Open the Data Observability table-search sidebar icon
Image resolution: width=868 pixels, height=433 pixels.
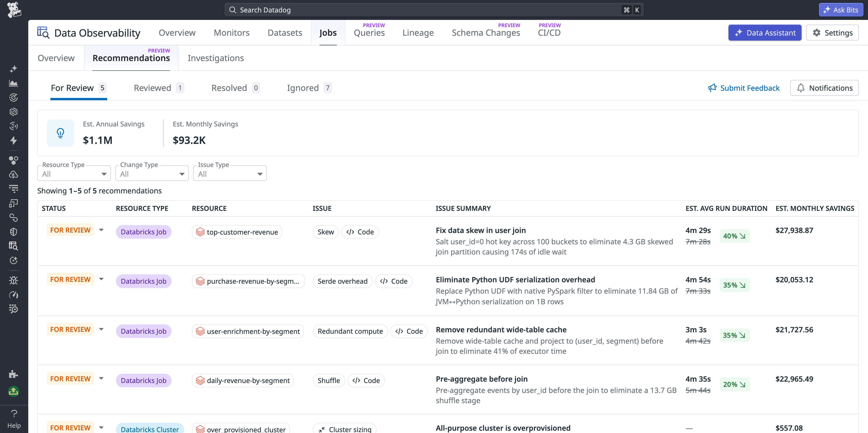click(14, 246)
